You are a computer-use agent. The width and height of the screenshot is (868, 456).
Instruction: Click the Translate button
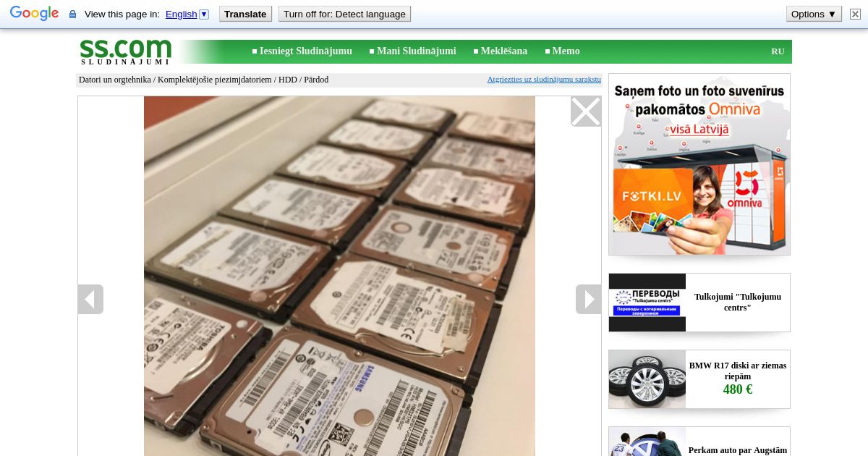pyautogui.click(x=245, y=14)
